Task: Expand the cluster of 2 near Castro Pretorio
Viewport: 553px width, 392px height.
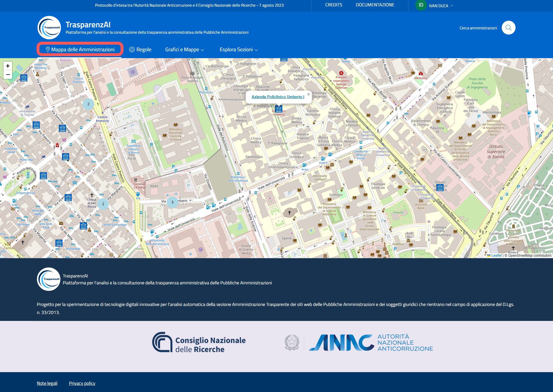Action: point(88,104)
